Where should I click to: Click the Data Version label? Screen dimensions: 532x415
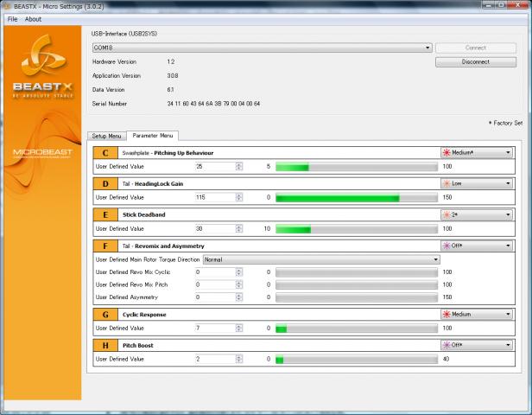pos(109,90)
